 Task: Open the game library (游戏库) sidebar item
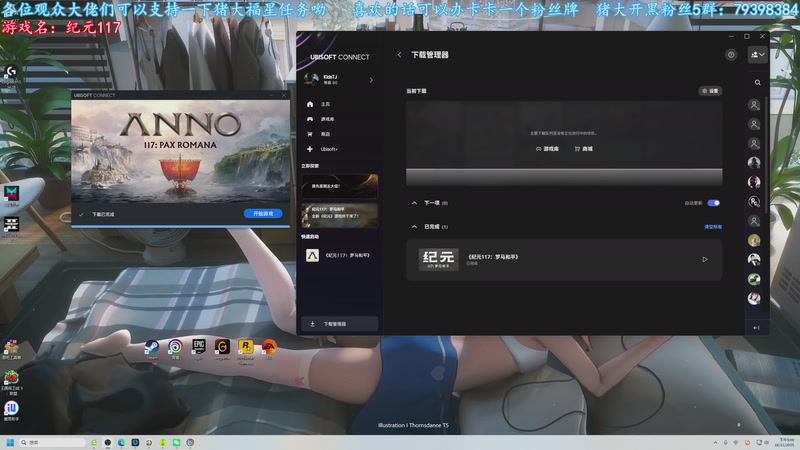tap(320, 119)
